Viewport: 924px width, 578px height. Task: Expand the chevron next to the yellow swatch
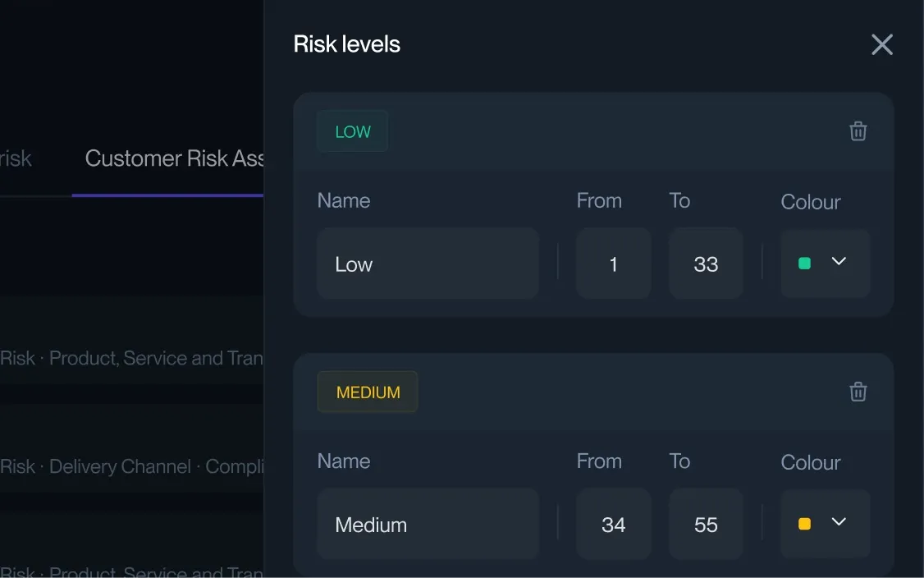click(x=839, y=521)
